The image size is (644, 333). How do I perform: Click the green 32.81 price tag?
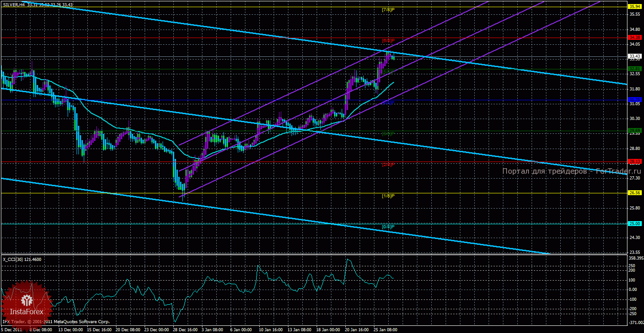pyautogui.click(x=635, y=68)
